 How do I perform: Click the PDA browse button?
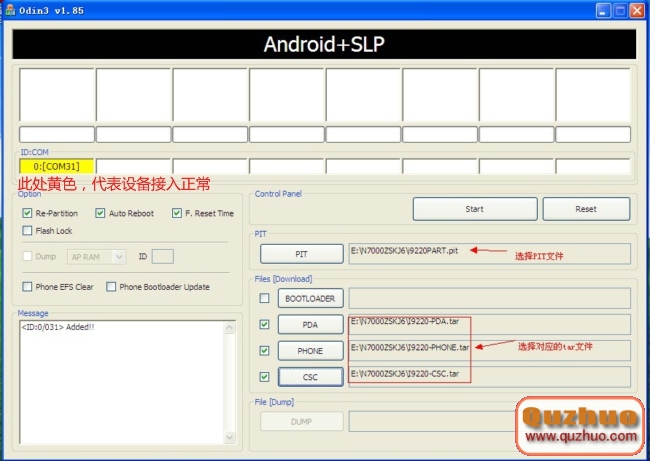pos(310,325)
